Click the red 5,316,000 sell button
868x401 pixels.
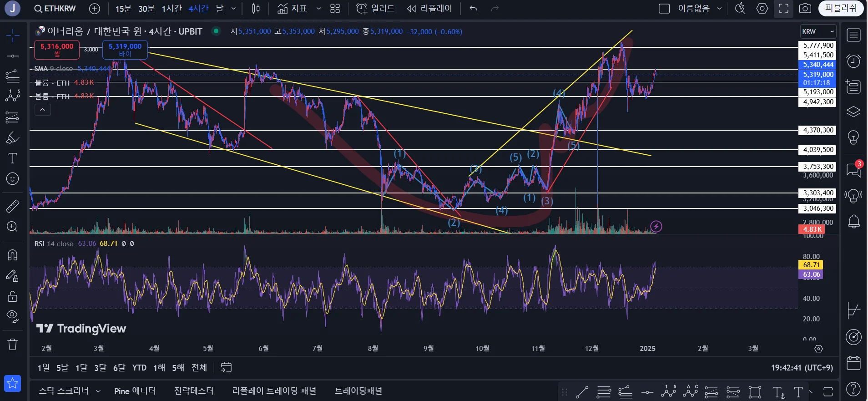tap(57, 50)
